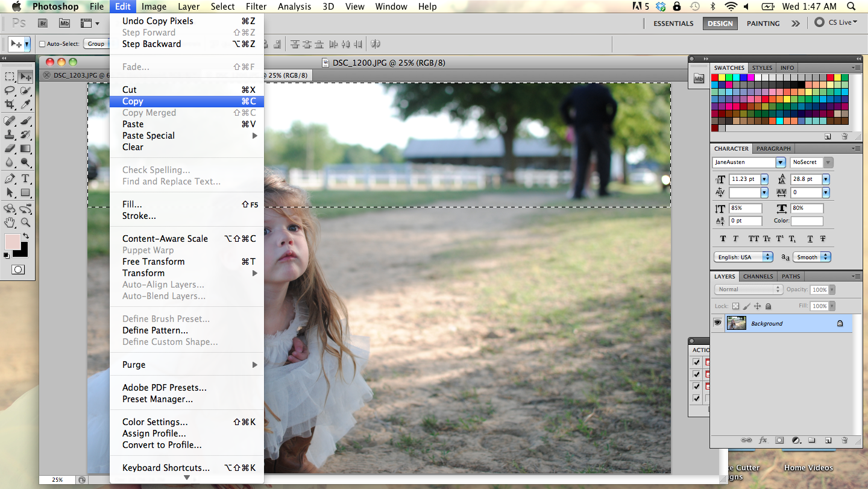Hide the Background layer
The image size is (868, 489).
717,322
